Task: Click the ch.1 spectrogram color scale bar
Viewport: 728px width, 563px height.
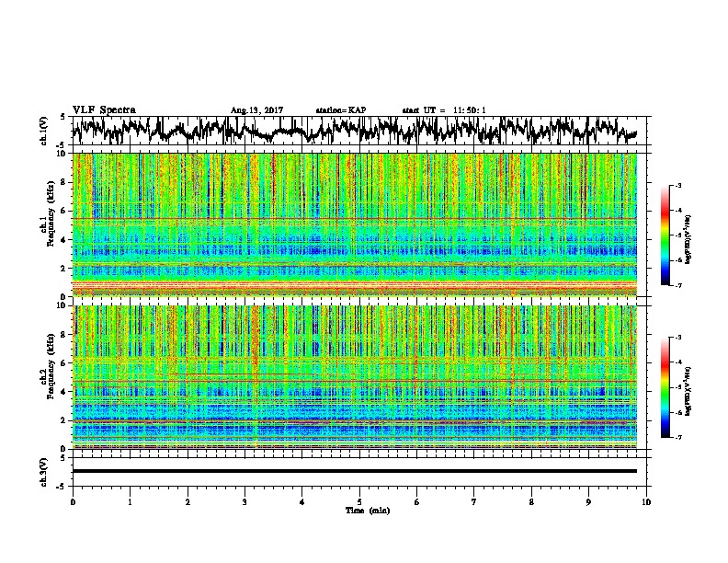Action: click(665, 236)
